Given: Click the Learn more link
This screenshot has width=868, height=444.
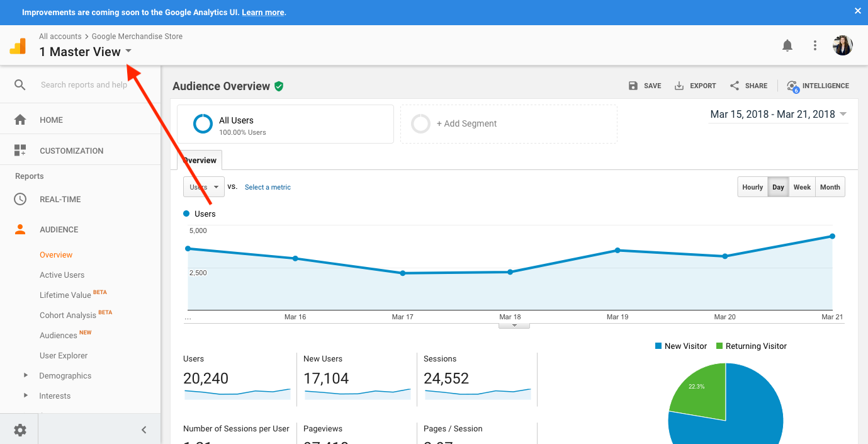Looking at the screenshot, I should (x=262, y=13).
